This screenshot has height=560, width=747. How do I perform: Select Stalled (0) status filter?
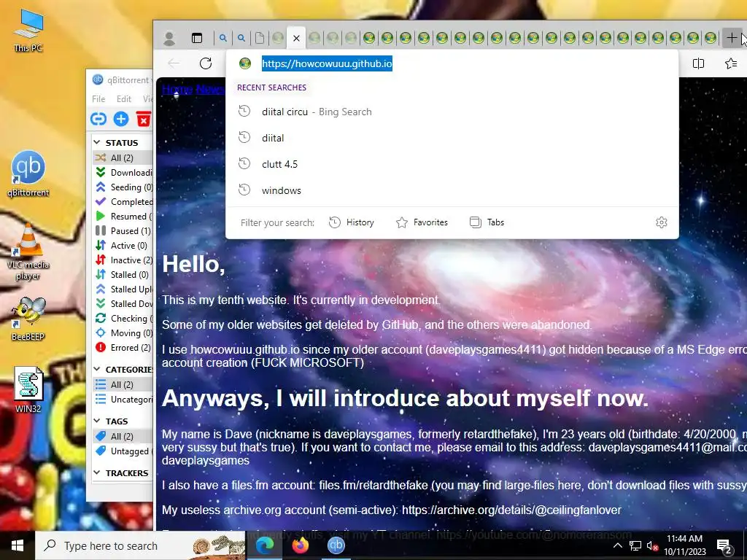coord(123,275)
